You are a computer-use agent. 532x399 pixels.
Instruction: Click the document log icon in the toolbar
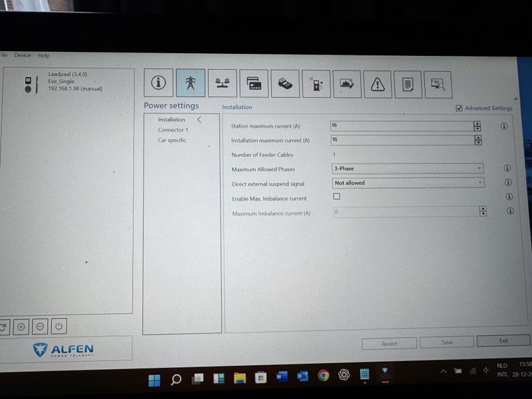click(408, 82)
